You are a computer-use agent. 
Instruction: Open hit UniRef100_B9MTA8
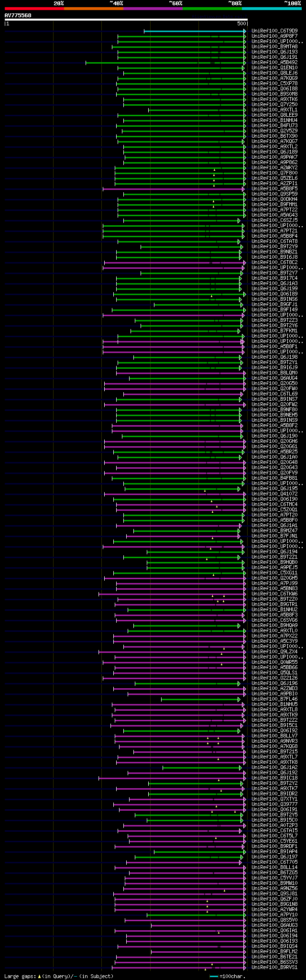pyautogui.click(x=274, y=47)
